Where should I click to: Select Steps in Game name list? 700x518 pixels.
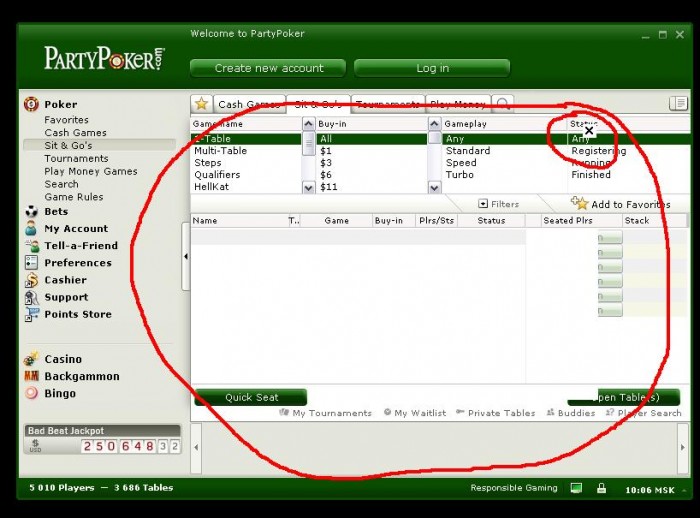[208, 163]
